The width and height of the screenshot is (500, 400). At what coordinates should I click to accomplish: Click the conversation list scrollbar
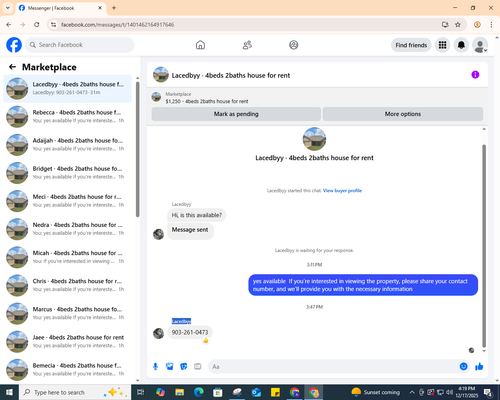click(x=137, y=149)
